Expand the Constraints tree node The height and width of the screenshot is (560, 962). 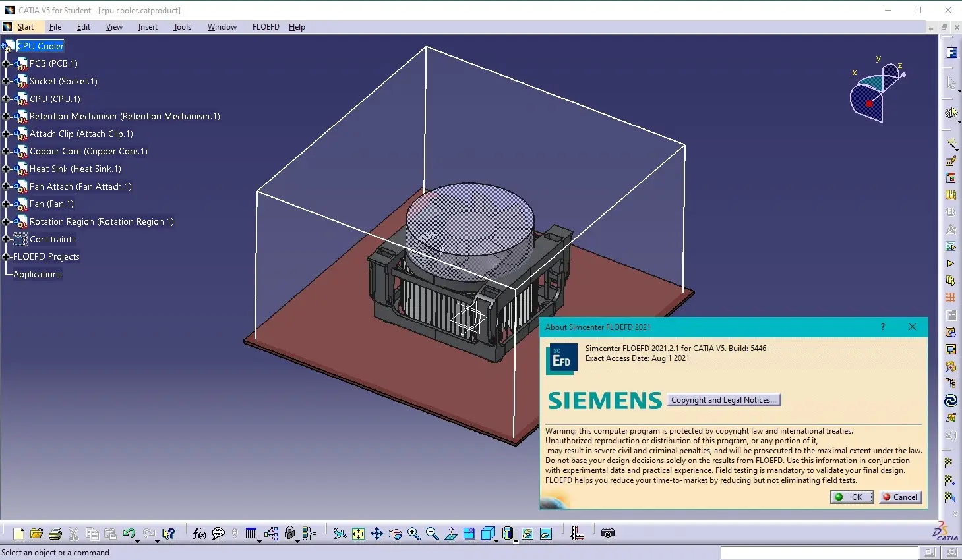[x=6, y=239]
